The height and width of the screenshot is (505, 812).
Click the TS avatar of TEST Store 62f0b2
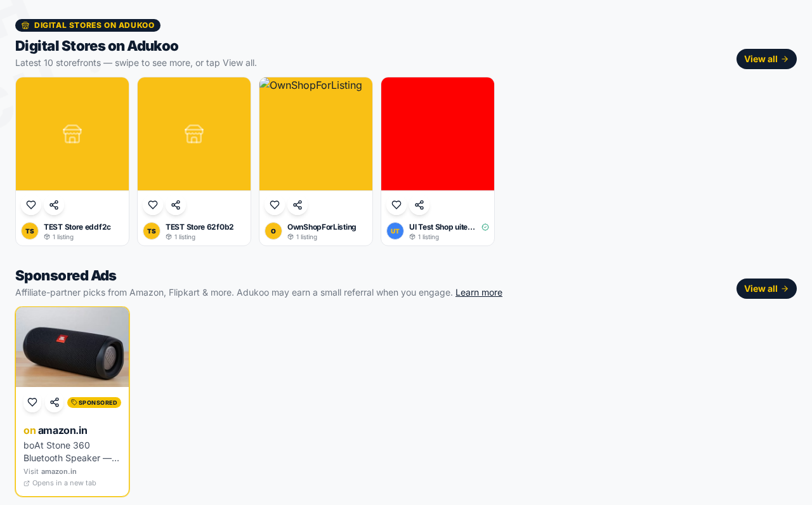click(152, 231)
